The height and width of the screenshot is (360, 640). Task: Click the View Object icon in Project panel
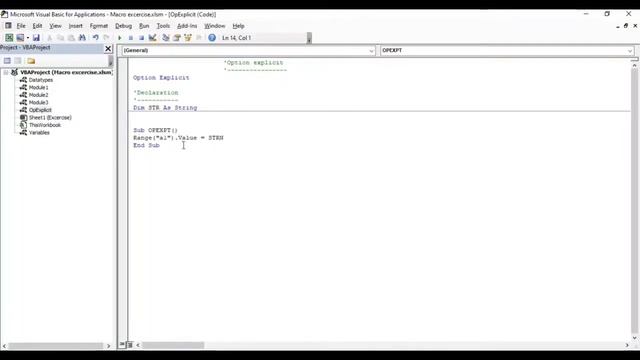click(x=18, y=61)
